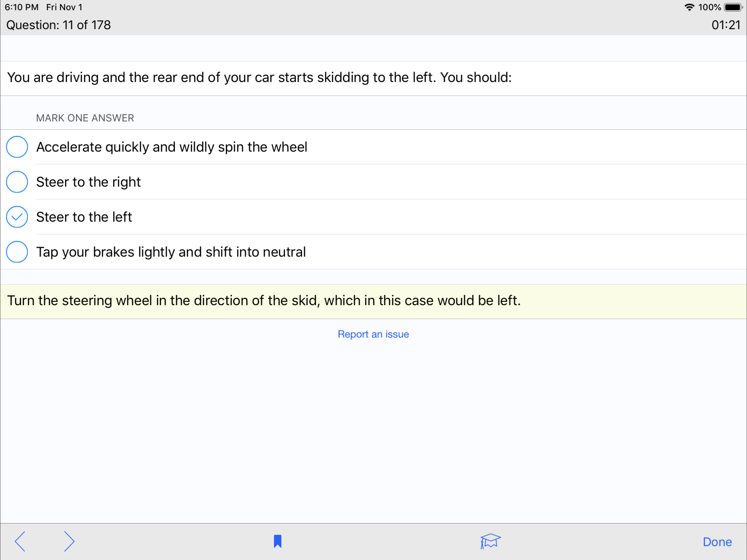Screen dimensions: 747x560
Task: Tap the 6:10 PM clock
Action: click(22, 7)
